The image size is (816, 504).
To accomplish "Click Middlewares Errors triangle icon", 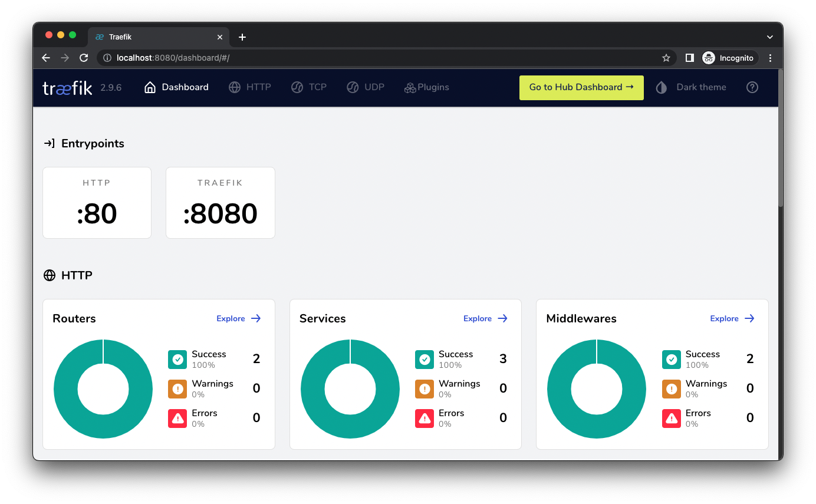I will [671, 418].
